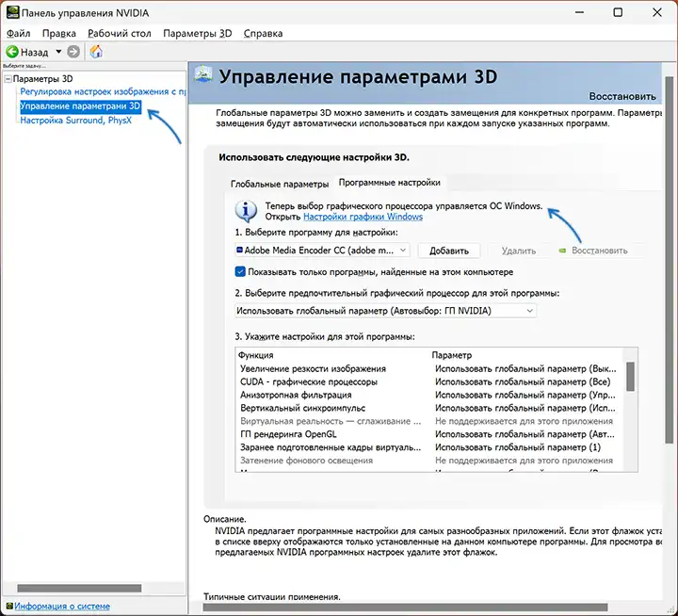This screenshot has height=616, width=678.
Task: Open the Adobe Media Encoder program dropdown
Action: pyautogui.click(x=322, y=250)
